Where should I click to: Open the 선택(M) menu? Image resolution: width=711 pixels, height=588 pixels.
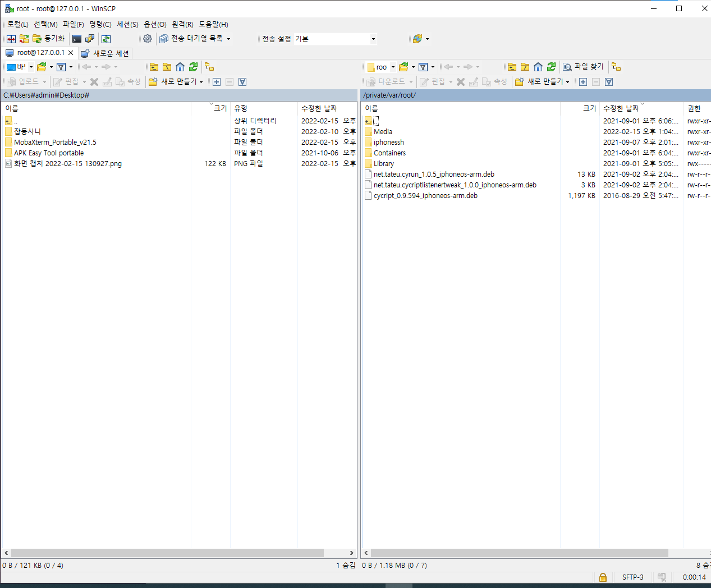pos(45,24)
